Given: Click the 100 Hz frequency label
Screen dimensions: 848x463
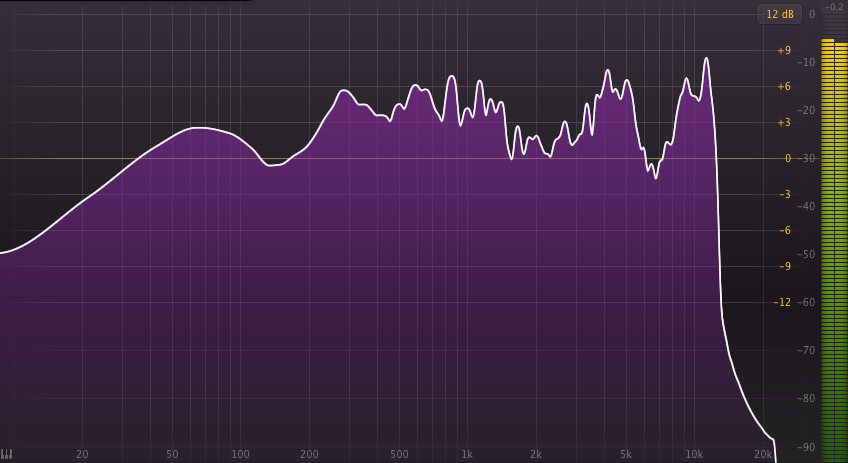Looking at the screenshot, I should (241, 454).
